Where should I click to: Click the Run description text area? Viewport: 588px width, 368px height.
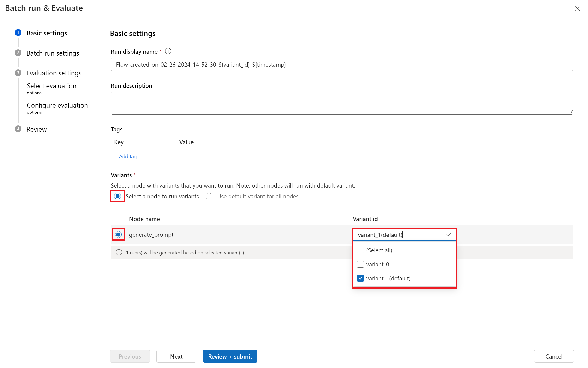(342, 103)
